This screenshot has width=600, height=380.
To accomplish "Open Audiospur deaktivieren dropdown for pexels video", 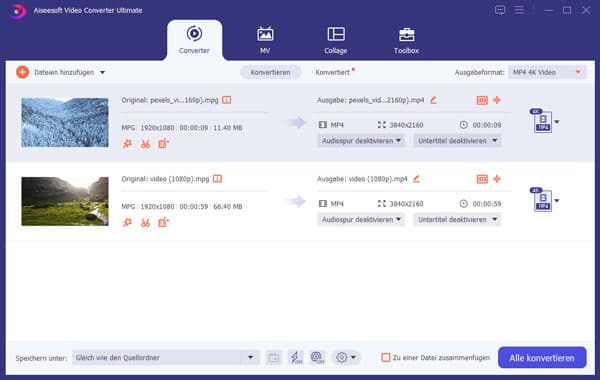I will tap(361, 141).
